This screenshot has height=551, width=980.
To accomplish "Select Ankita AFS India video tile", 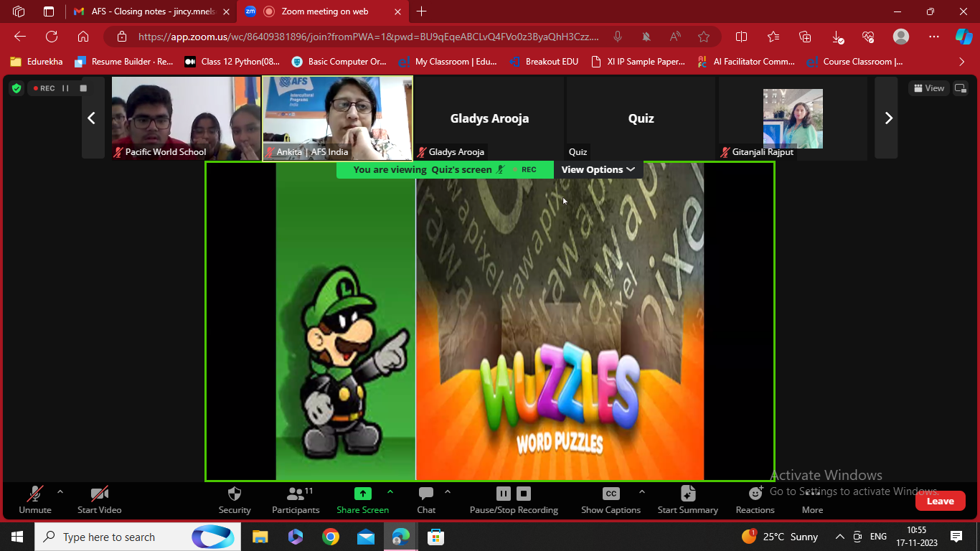I will pos(337,118).
